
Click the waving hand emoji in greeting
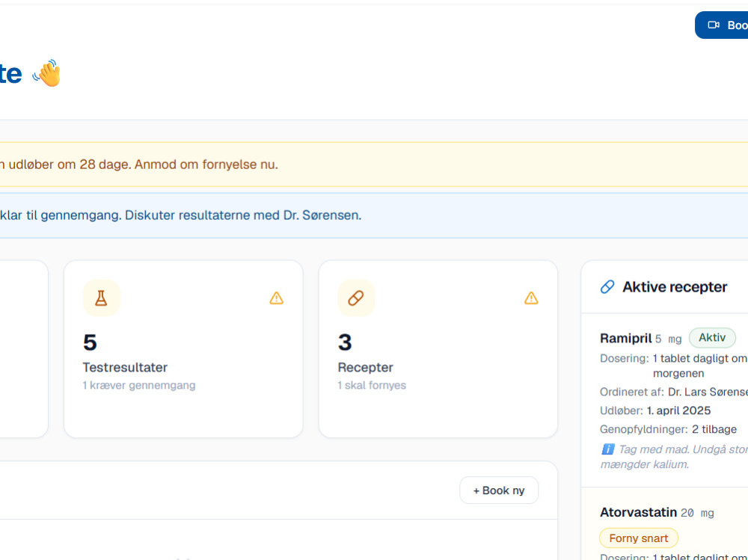click(x=47, y=73)
